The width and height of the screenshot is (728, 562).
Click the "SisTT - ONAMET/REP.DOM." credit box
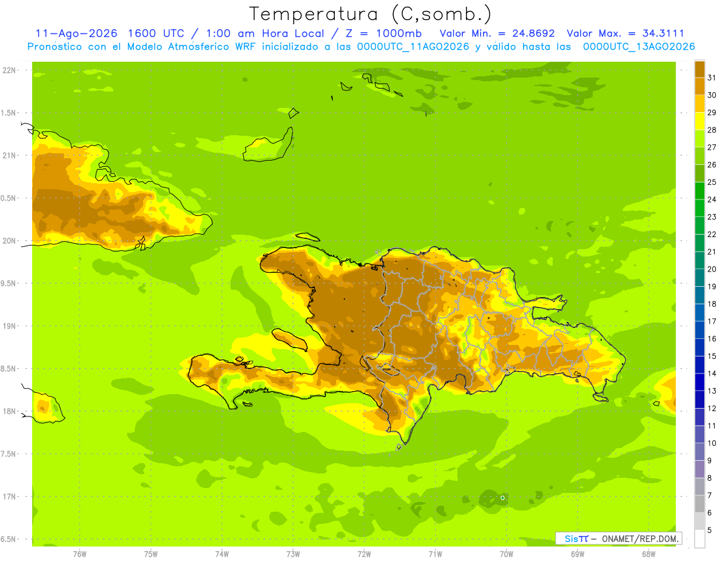click(x=619, y=538)
